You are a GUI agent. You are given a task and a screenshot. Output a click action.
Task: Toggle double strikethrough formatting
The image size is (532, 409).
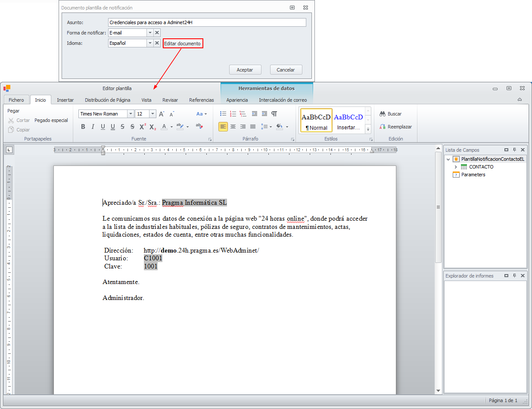[132, 127]
